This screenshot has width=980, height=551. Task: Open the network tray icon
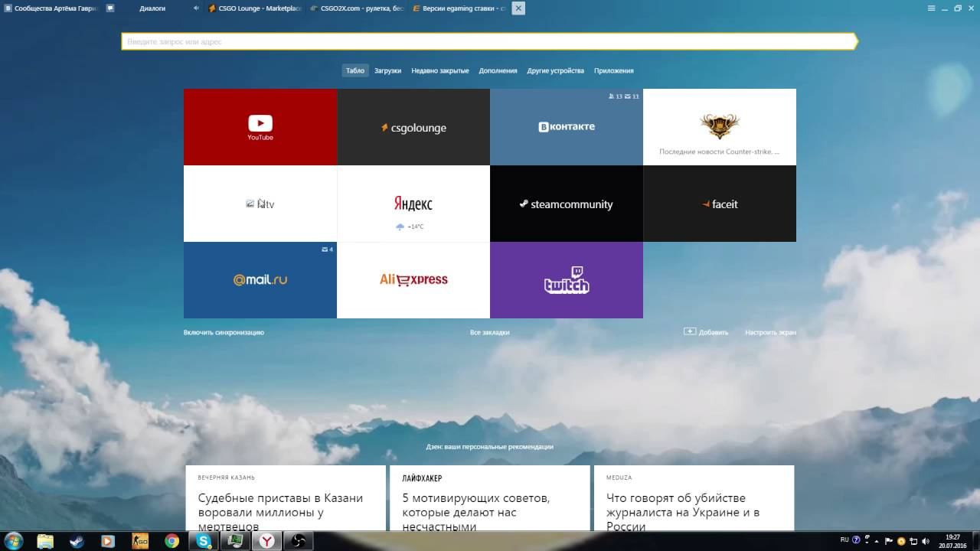[913, 541]
